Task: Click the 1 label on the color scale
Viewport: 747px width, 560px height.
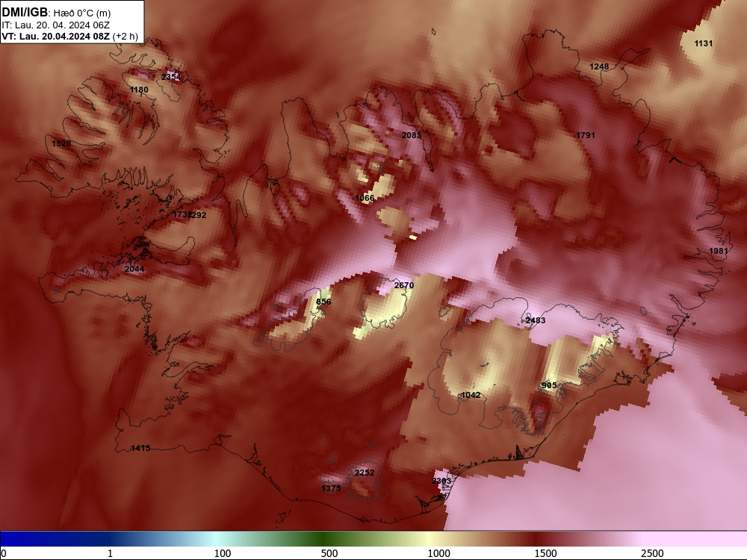Action: [110, 553]
